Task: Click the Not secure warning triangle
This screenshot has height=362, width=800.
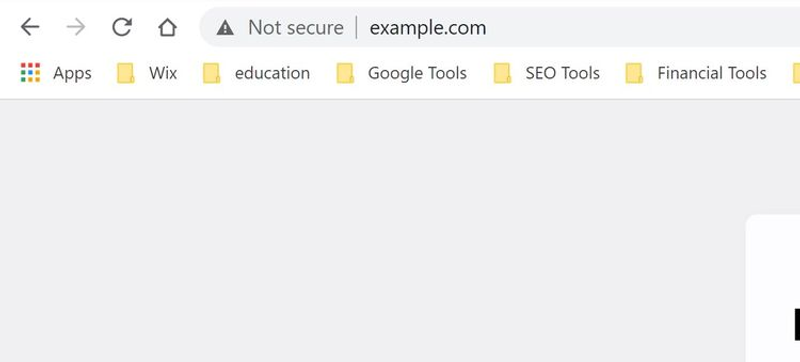Action: [x=225, y=28]
